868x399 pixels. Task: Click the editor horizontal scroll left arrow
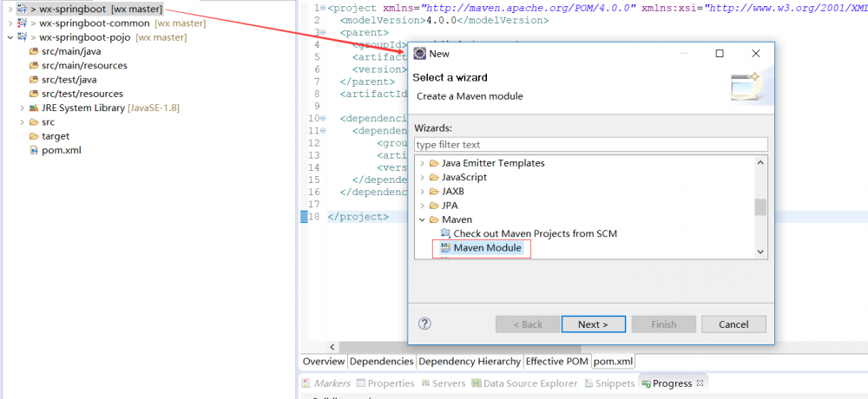pos(332,347)
